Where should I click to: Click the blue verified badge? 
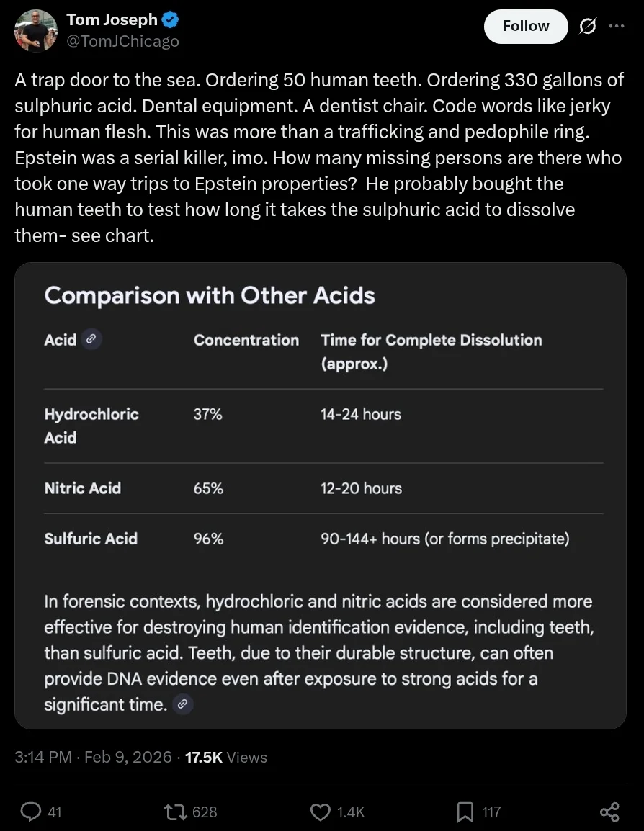point(170,20)
